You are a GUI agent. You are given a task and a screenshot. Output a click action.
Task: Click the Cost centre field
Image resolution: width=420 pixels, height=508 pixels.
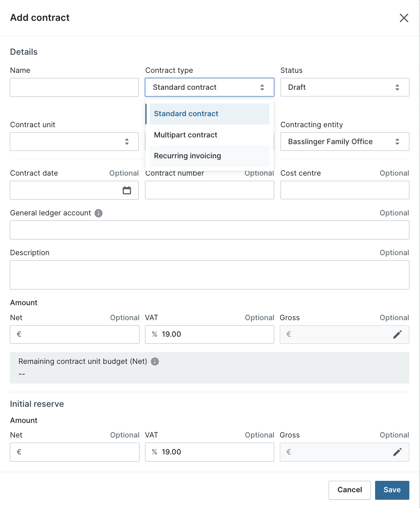[345, 190]
